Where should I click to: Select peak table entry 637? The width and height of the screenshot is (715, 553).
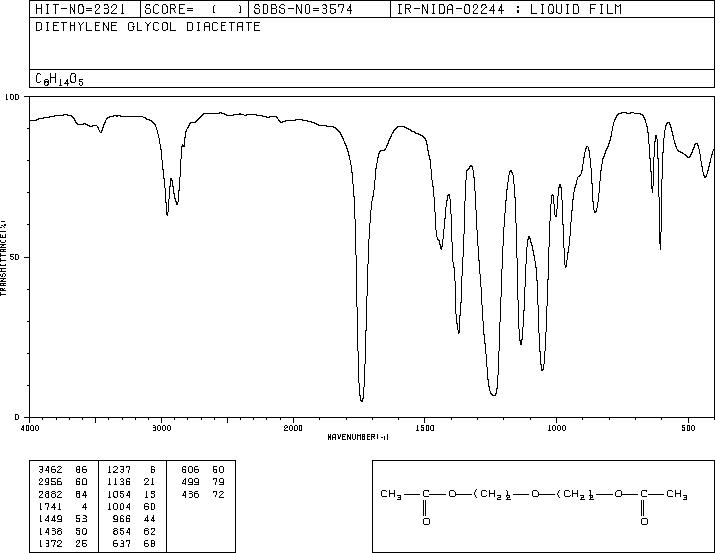(x=121, y=544)
